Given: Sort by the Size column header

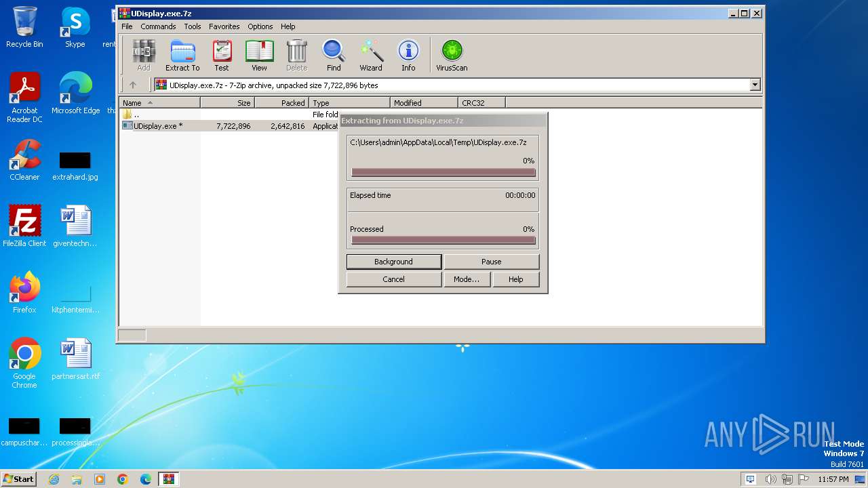Looking at the screenshot, I should coord(227,103).
